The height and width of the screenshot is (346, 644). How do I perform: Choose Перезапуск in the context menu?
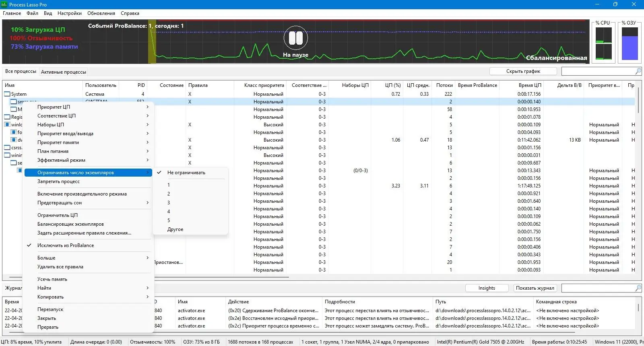[88, 309]
